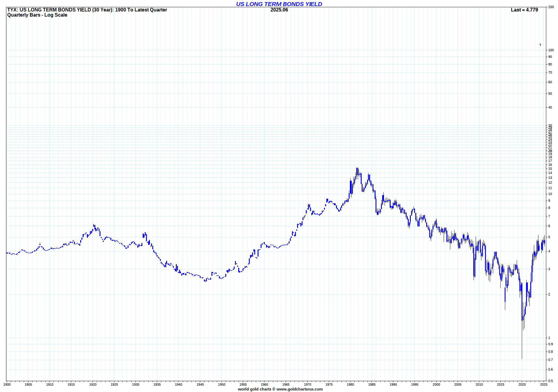Click the 10 label on the y-axis
The height and width of the screenshot is (392, 558).
(x=550, y=194)
